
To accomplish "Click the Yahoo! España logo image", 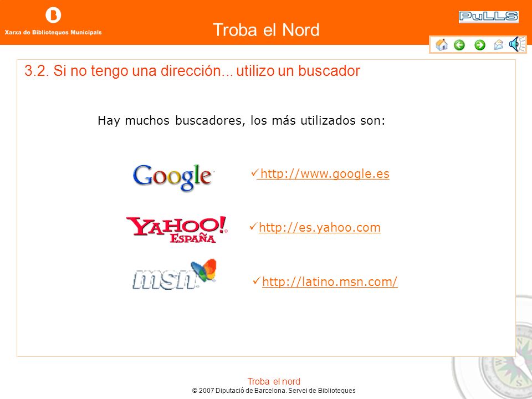I will [x=177, y=229].
